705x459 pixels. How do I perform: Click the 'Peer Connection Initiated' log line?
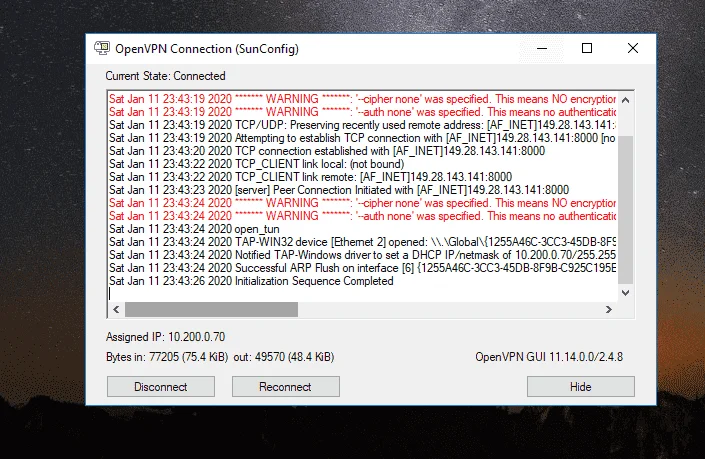pos(339,190)
